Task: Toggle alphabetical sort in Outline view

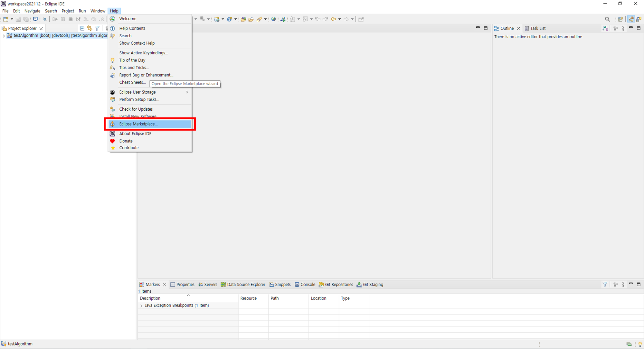Action: (x=605, y=28)
